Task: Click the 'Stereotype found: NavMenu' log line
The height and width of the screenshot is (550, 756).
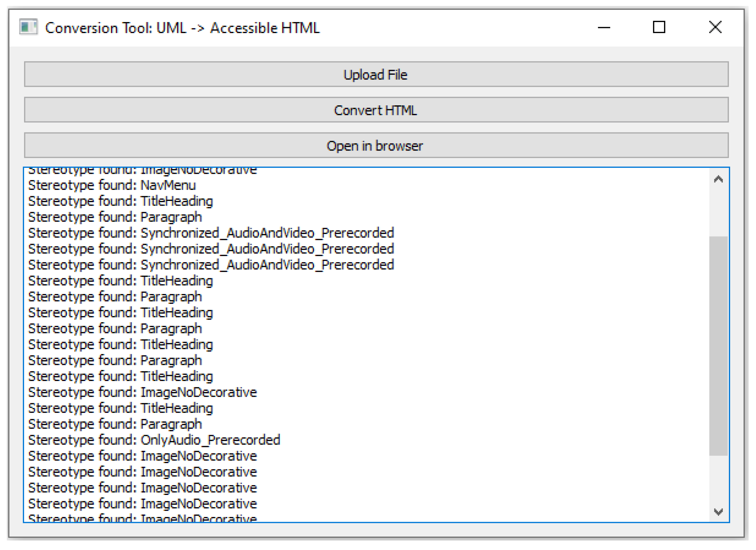Action: tap(112, 185)
